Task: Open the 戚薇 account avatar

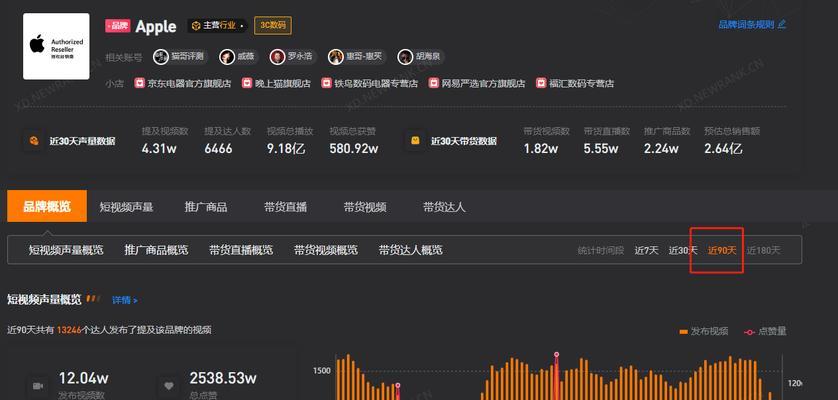Action: click(227, 57)
